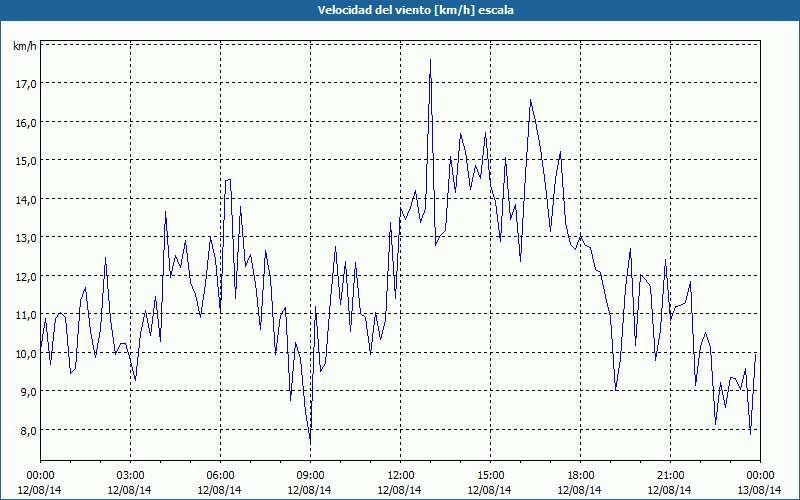Click the 16,5 km/h peak after 16:00
The width and height of the screenshot is (800, 500).
[531, 99]
